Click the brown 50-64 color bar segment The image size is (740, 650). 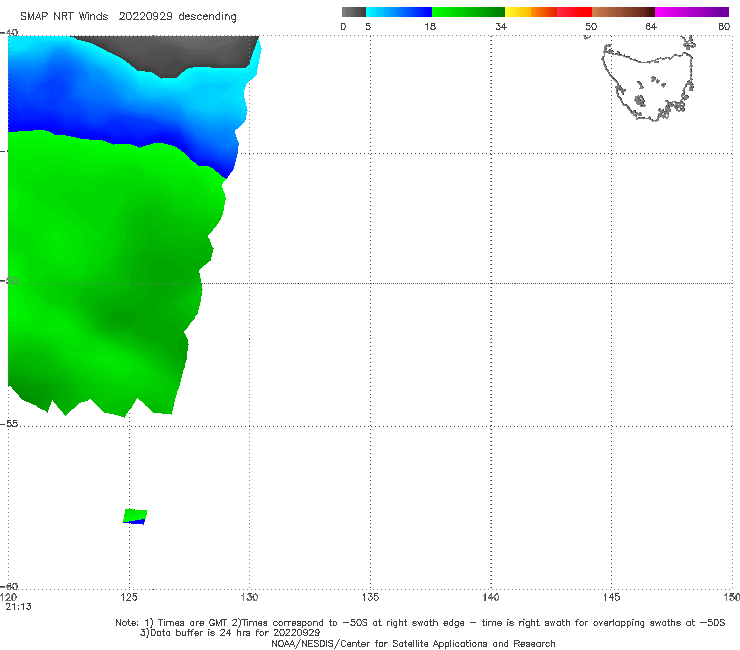tap(623, 12)
